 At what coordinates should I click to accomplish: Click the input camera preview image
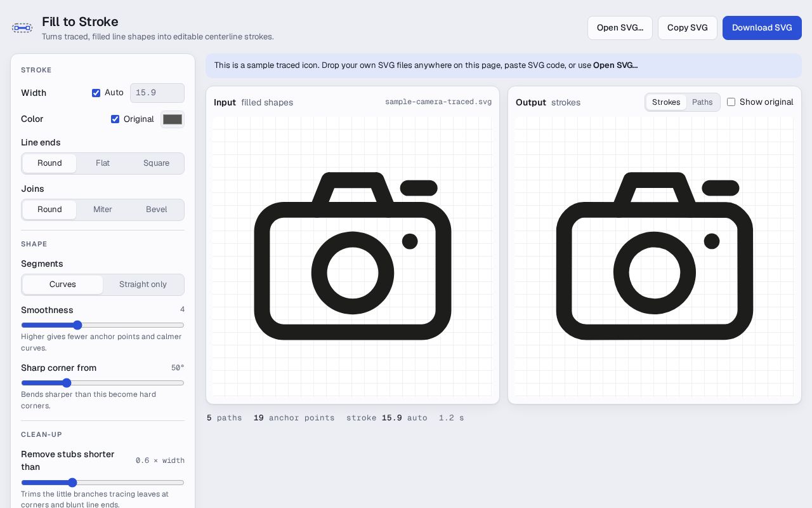353,256
